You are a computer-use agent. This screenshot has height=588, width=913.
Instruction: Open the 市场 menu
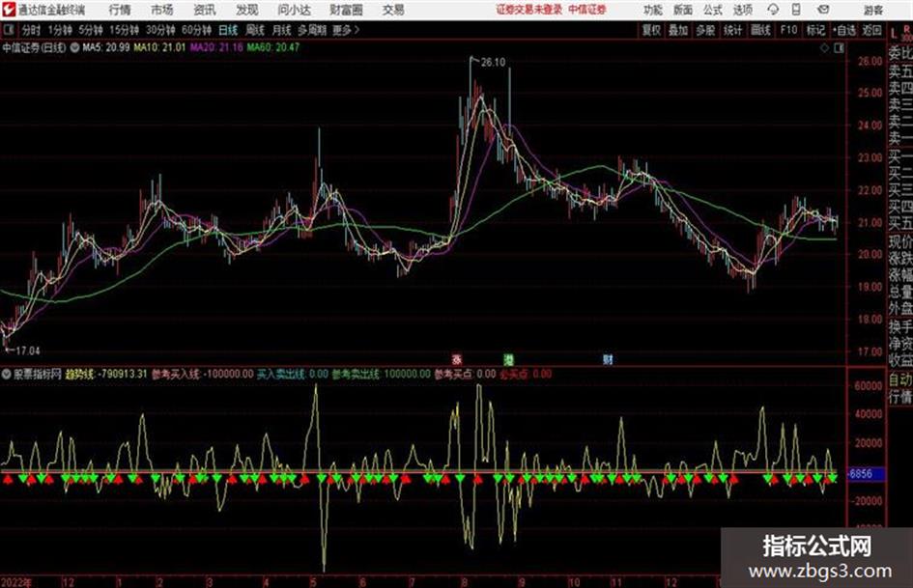click(x=162, y=10)
